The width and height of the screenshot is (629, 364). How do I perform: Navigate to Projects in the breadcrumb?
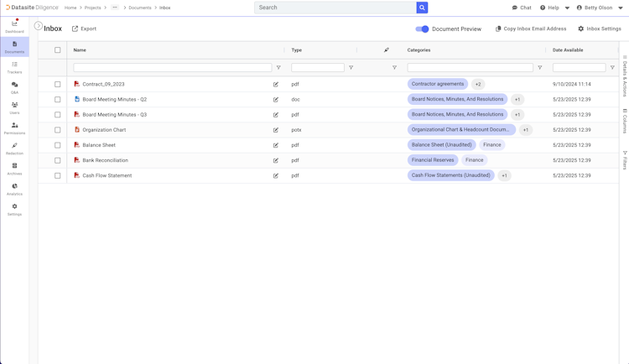92,8
